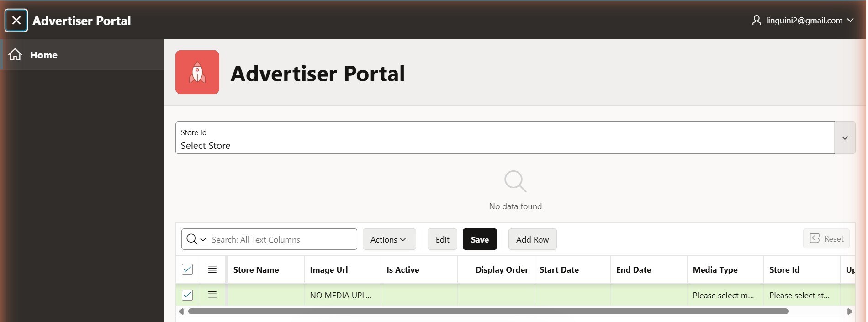Click the Reset button

(826, 238)
